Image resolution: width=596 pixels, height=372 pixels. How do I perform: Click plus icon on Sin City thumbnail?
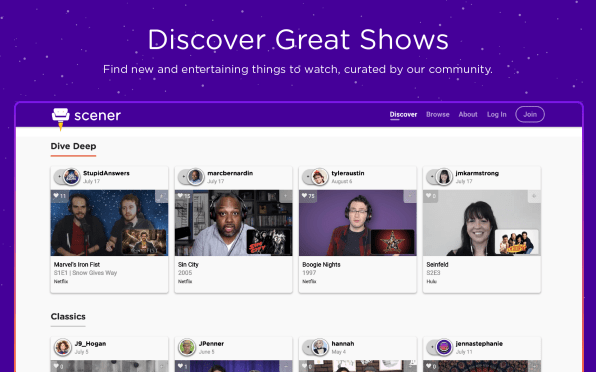[286, 196]
